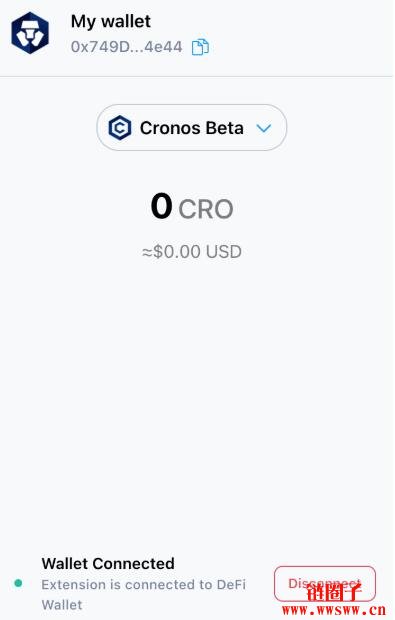Click the divider line under wallet header
Viewport: 395px width, 620px height.
click(197, 76)
